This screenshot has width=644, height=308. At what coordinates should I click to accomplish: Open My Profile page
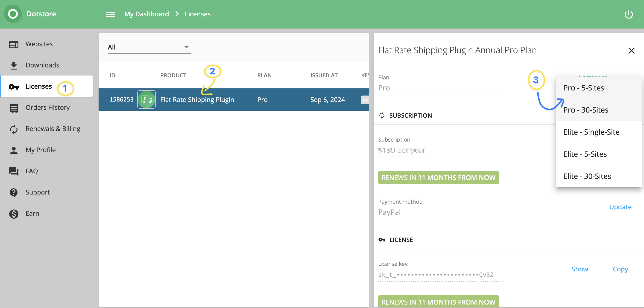[x=47, y=150]
